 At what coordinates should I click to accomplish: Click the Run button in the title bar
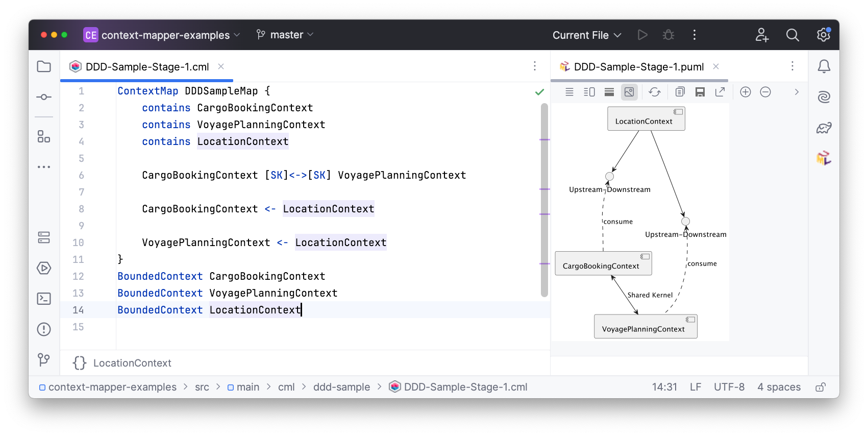[x=642, y=35]
